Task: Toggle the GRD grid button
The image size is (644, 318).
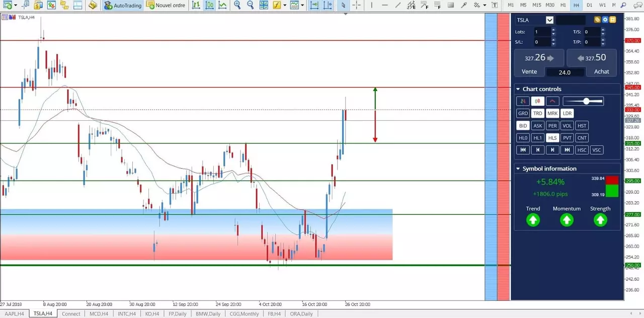Action: click(523, 114)
